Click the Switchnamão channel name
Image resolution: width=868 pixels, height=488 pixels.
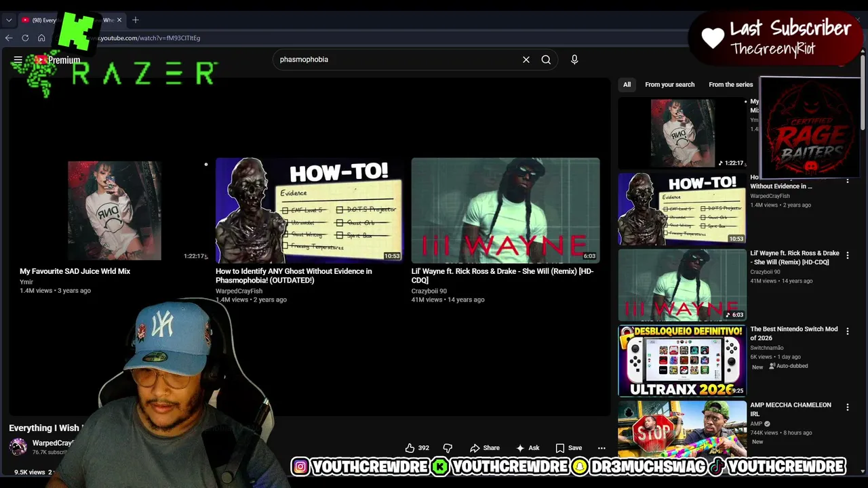pyautogui.click(x=768, y=348)
